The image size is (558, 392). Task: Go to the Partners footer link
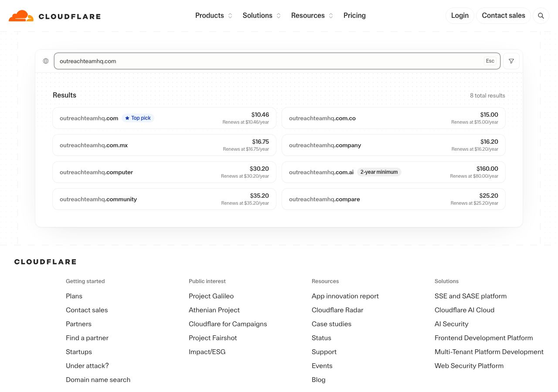pos(78,324)
